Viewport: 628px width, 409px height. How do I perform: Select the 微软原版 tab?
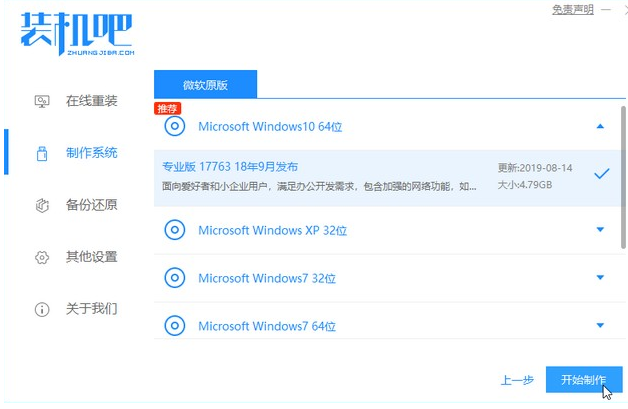[x=205, y=85]
